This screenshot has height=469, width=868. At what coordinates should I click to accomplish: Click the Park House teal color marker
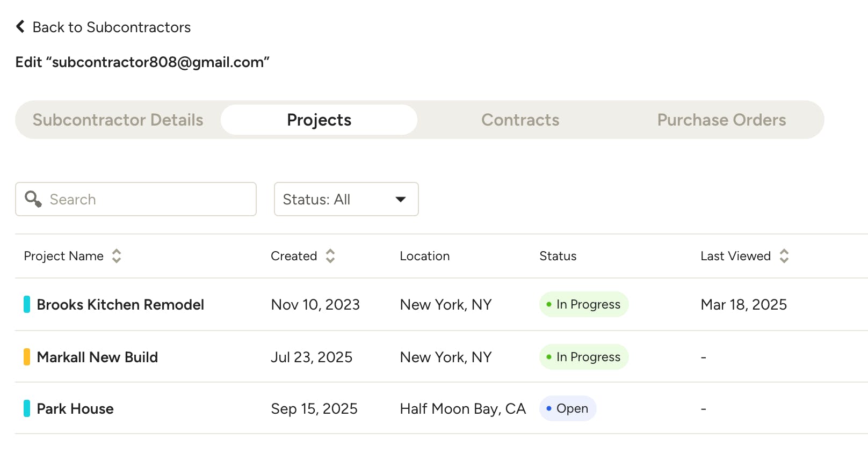pos(27,408)
